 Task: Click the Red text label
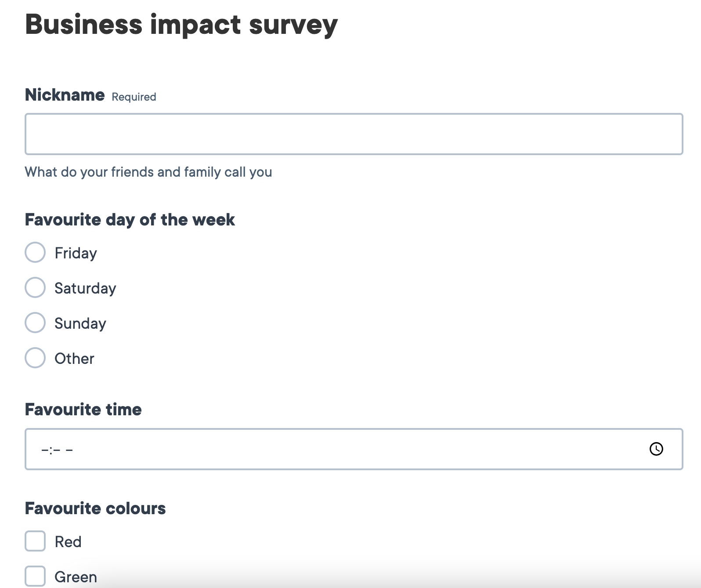(68, 542)
